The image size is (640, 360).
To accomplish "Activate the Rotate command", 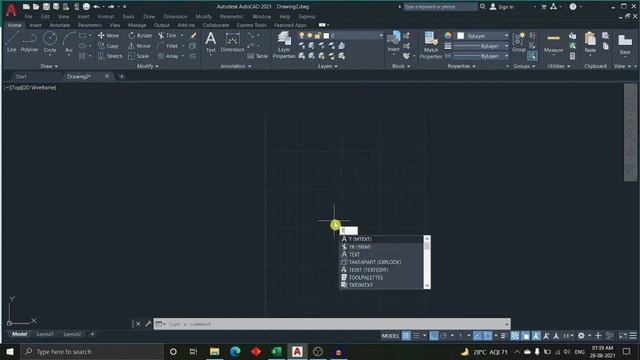I will click(x=140, y=36).
